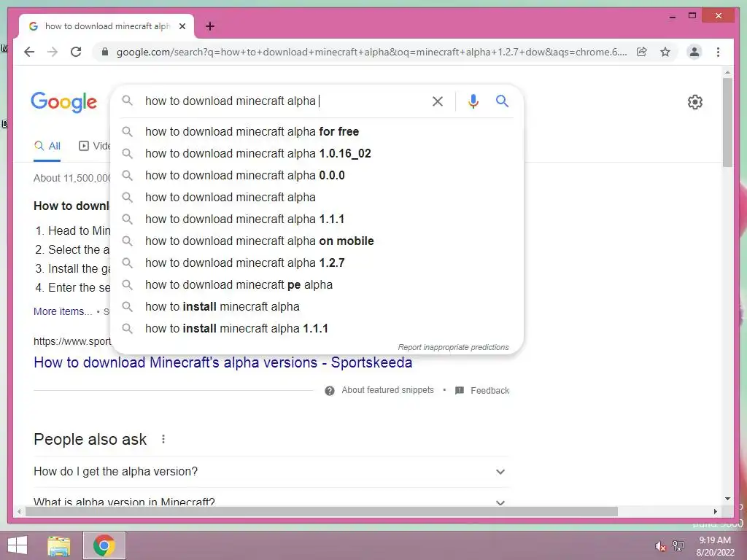Open the Windows Start button

click(18, 545)
